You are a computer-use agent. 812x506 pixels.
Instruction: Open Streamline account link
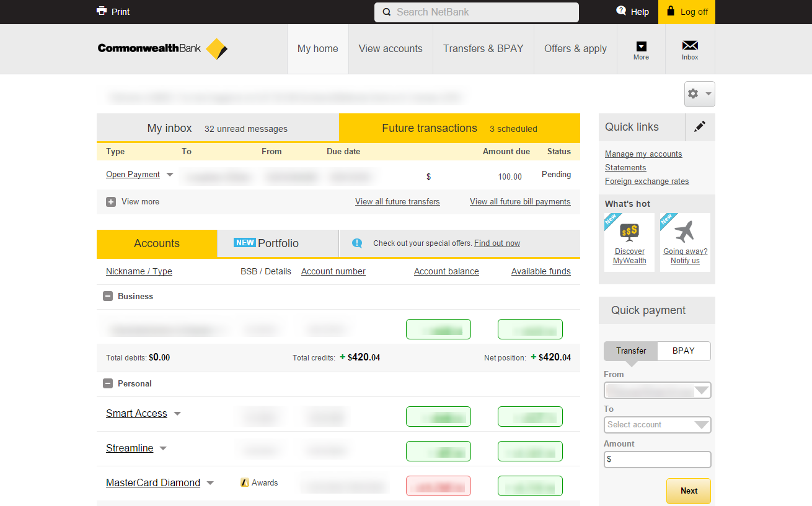(130, 448)
